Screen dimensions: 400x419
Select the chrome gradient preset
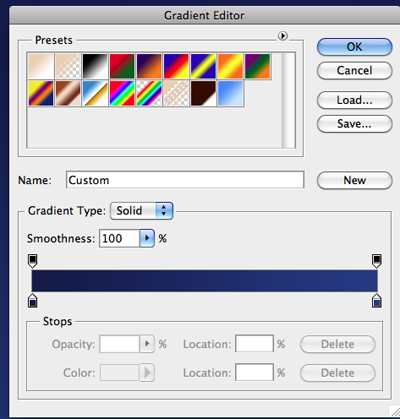[95, 93]
